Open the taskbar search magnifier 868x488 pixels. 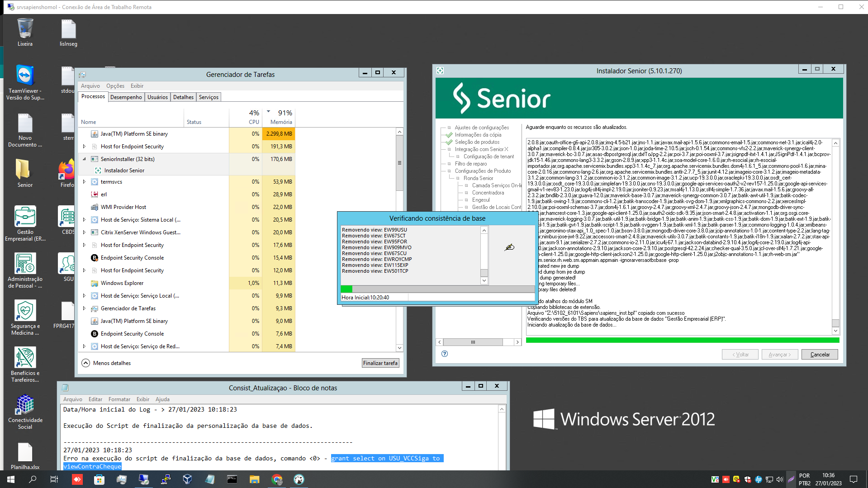pos(33,479)
